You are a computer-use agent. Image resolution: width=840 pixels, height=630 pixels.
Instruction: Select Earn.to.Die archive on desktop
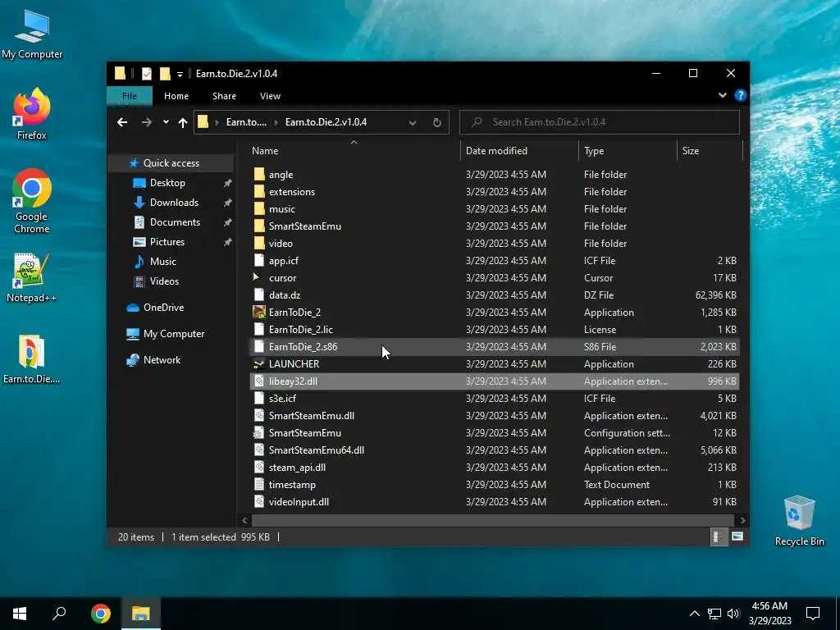pyautogui.click(x=32, y=359)
